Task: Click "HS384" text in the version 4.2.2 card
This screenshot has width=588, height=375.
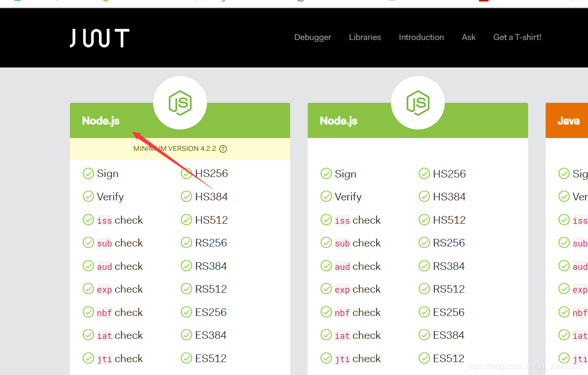Action: [x=211, y=197]
